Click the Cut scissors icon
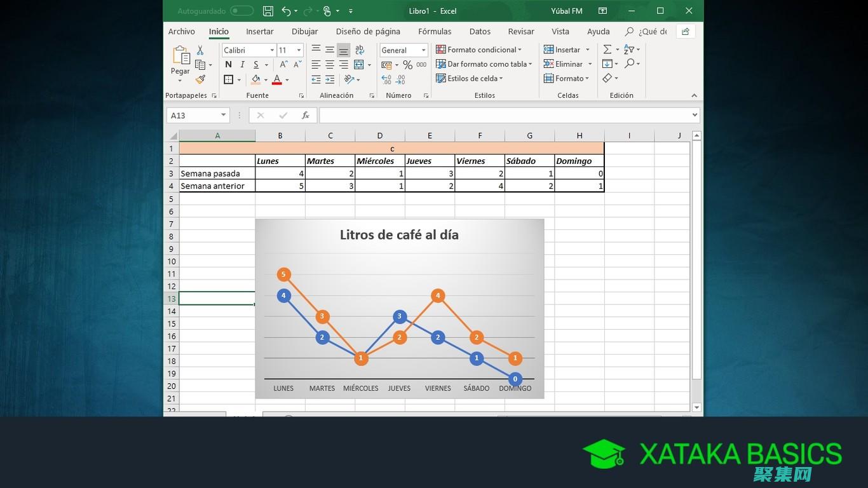 200,50
